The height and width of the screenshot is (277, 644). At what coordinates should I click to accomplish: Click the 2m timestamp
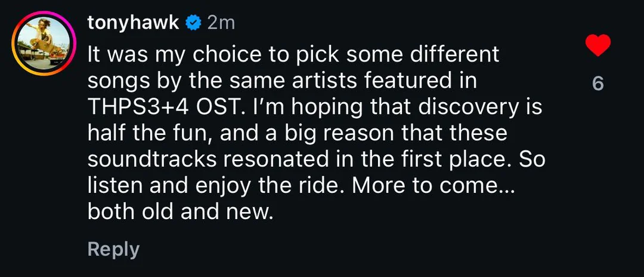point(221,23)
